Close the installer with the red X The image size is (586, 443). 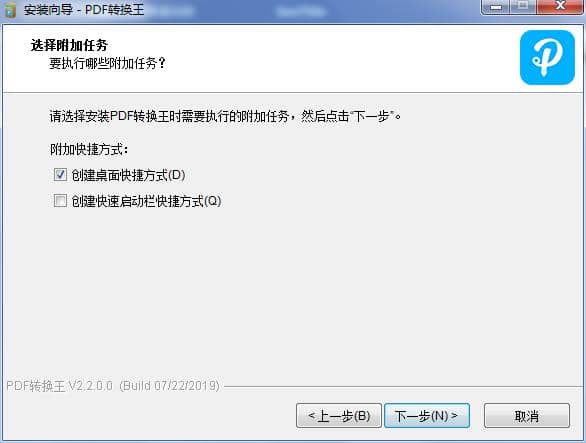point(560,7)
